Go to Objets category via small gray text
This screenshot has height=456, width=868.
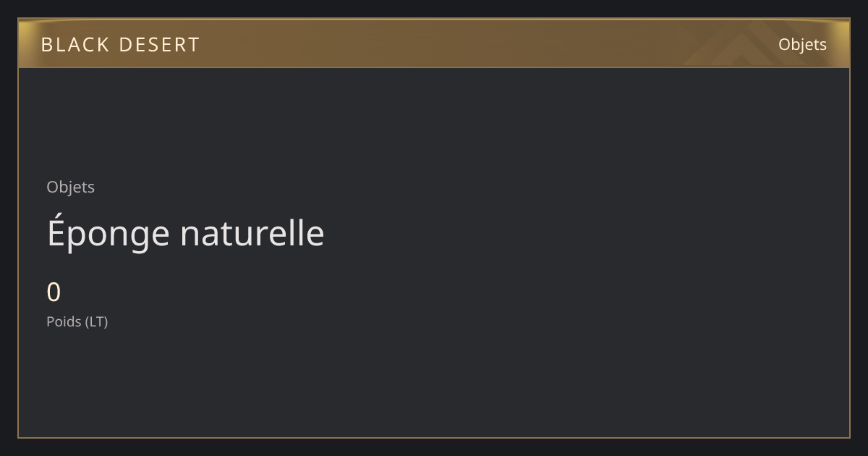tap(71, 187)
